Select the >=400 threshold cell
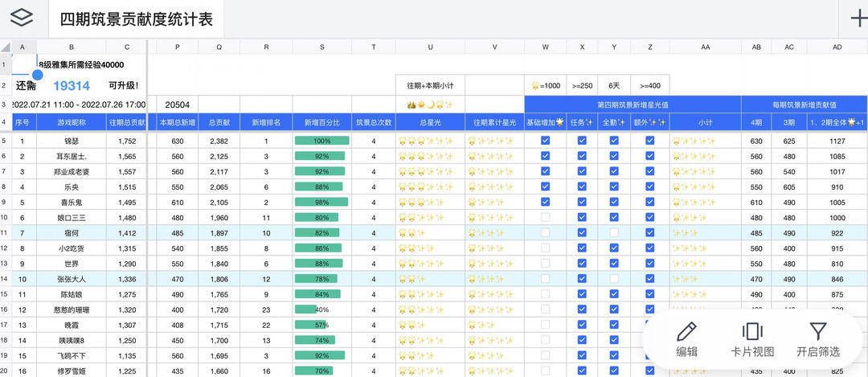868x377 pixels. 650,85
